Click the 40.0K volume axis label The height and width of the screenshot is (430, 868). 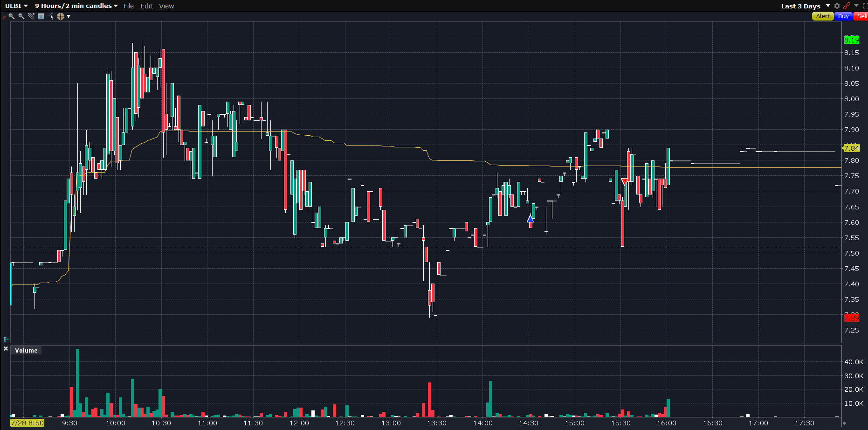[854, 362]
